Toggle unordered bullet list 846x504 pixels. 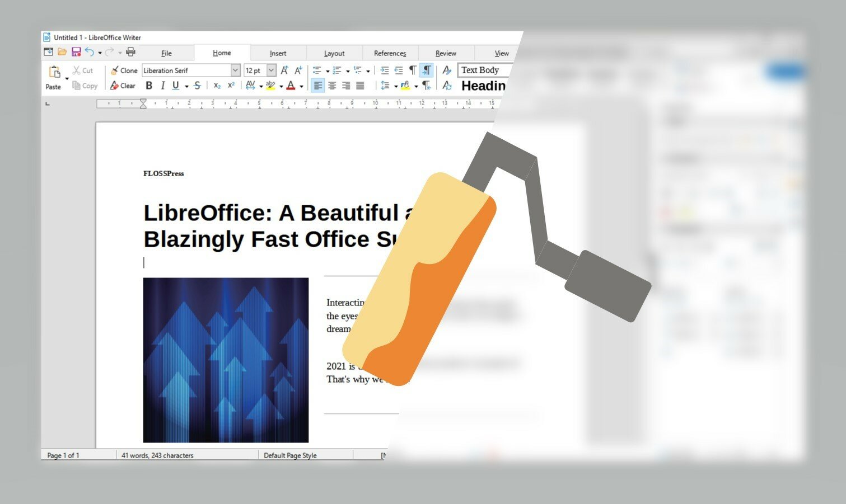point(317,70)
